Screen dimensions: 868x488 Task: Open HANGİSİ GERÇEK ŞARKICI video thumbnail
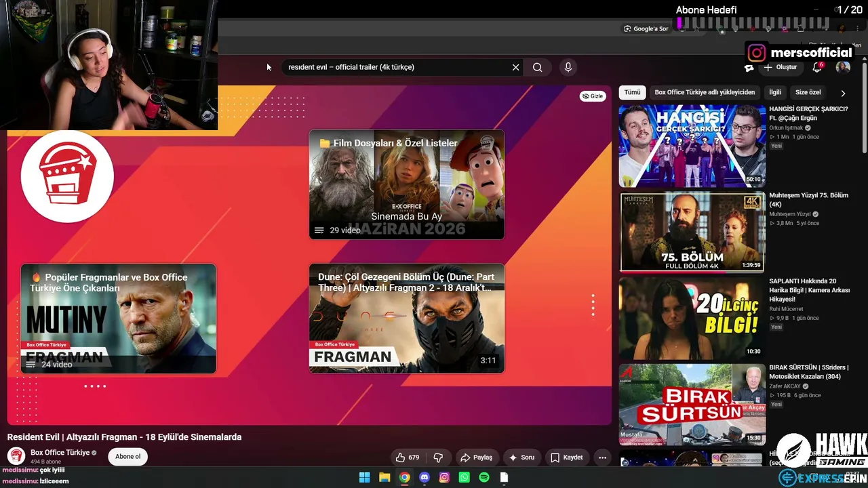692,146
